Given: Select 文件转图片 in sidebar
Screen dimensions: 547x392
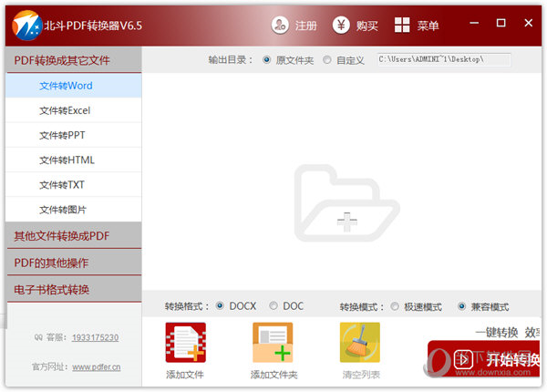Looking at the screenshot, I should tap(74, 210).
